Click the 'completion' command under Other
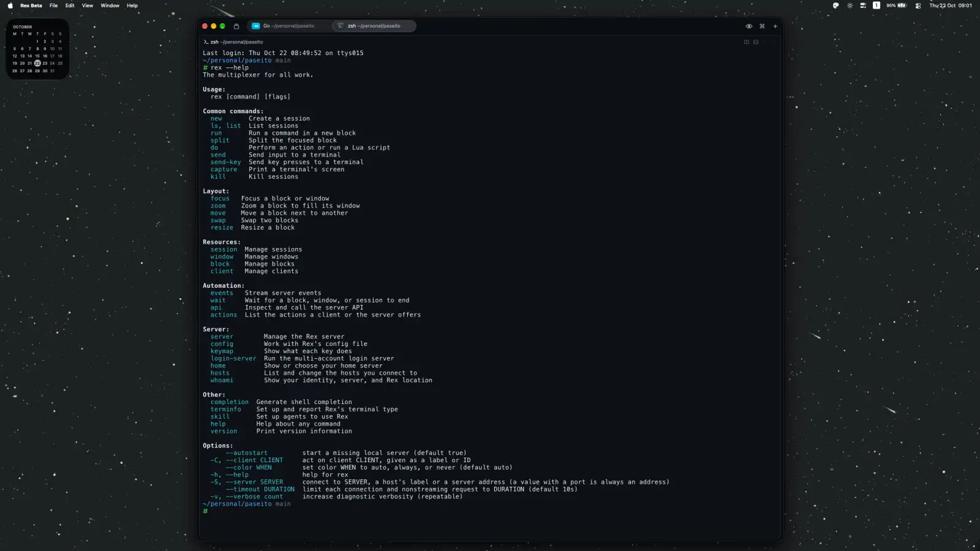Screen dimensions: 980x551 [230, 402]
